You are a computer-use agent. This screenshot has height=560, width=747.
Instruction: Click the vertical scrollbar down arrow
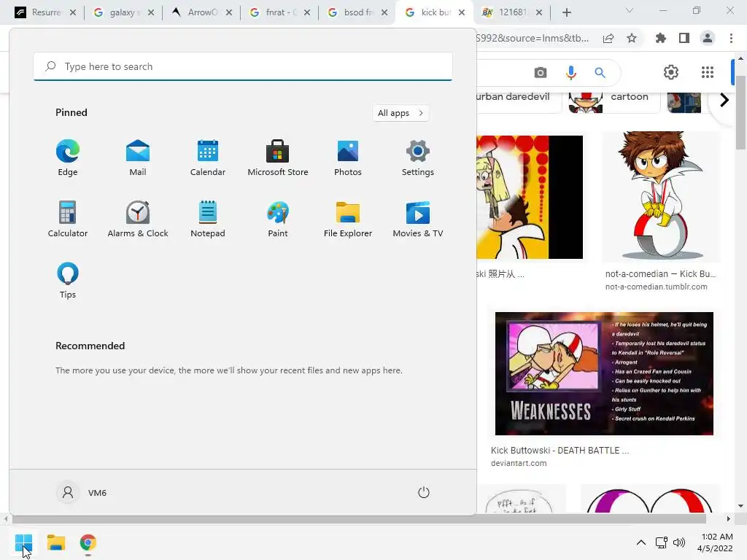pyautogui.click(x=741, y=506)
